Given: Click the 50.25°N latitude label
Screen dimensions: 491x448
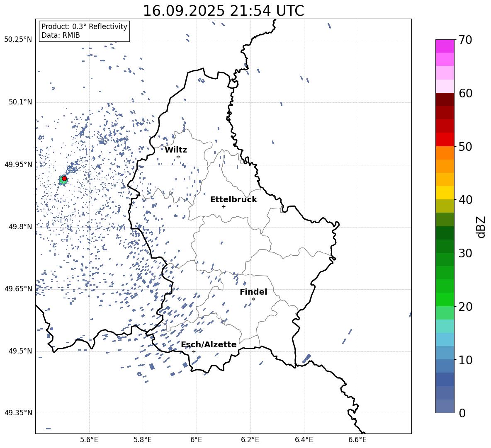Looking at the screenshot, I should [x=18, y=40].
